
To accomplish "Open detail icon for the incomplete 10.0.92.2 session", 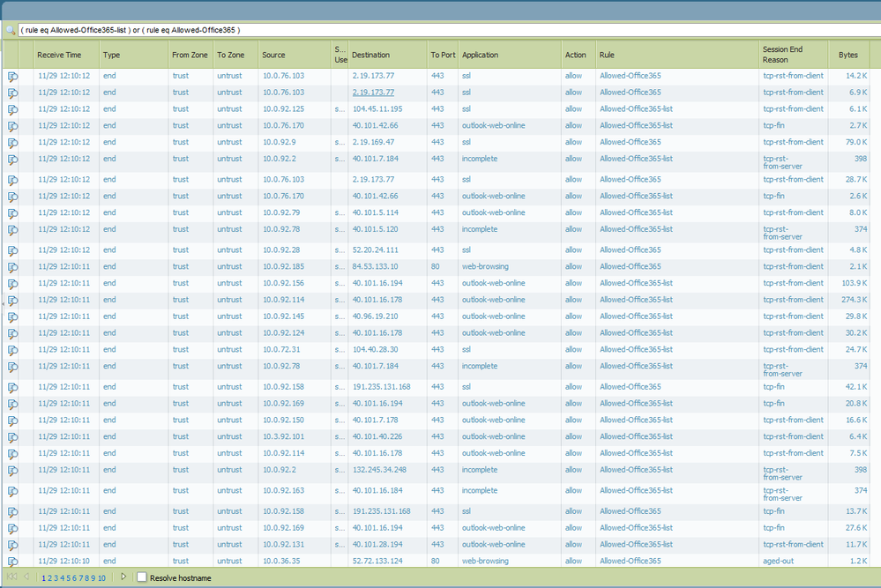I will 11,159.
